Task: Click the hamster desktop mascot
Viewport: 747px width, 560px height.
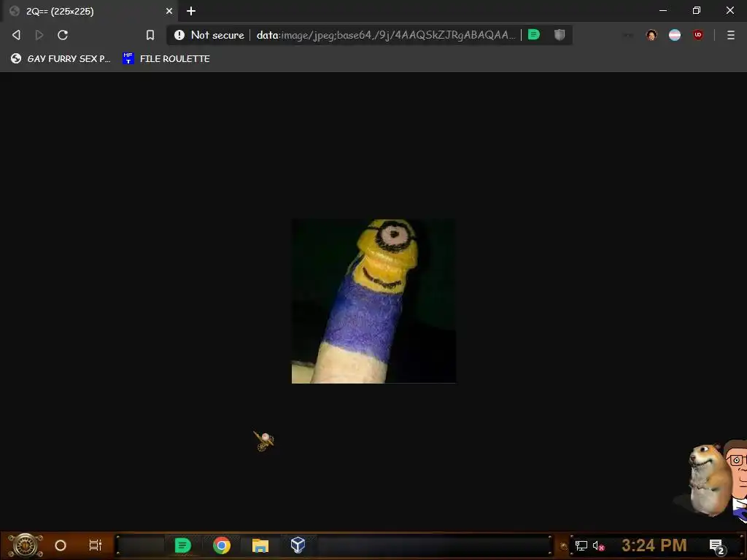Action: pos(709,480)
